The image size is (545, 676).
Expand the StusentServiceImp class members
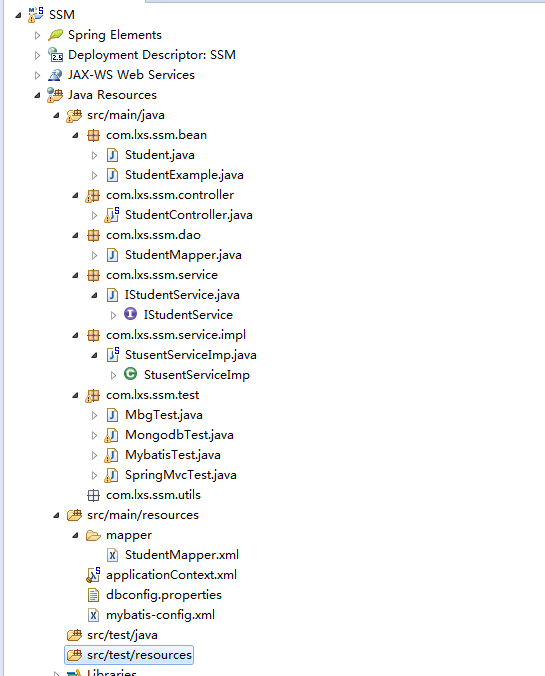(x=113, y=376)
